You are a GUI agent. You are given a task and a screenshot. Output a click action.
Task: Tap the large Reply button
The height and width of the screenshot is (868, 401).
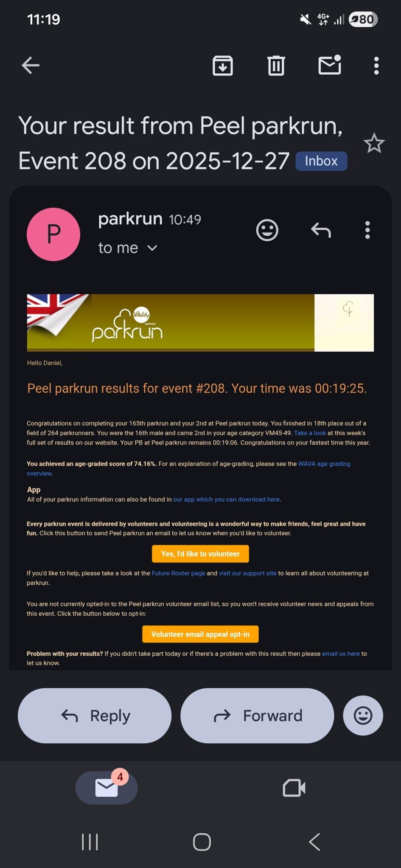pos(95,716)
